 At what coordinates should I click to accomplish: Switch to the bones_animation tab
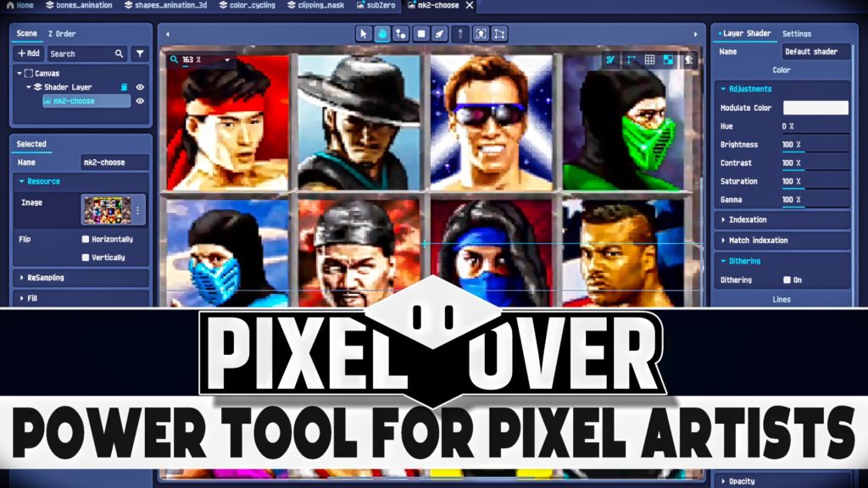tap(79, 5)
